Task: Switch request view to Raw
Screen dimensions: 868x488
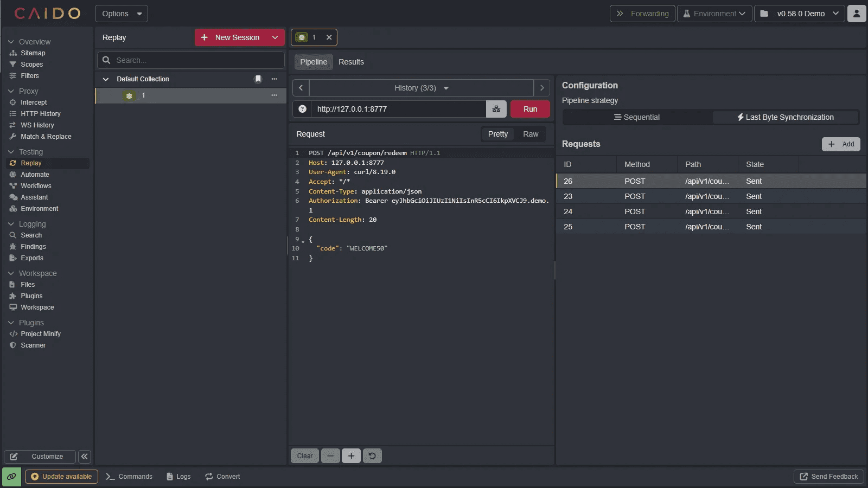Action: 531,134
